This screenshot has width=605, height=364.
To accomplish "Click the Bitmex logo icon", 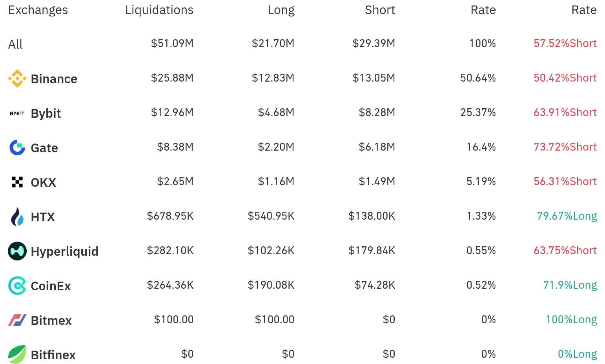I will (x=17, y=320).
